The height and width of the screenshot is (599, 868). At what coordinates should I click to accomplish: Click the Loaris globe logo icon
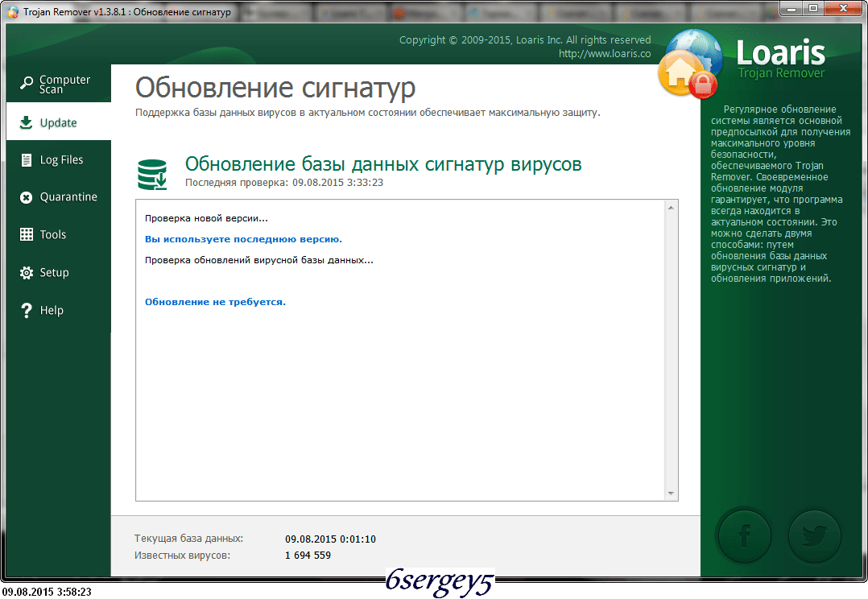pos(690,64)
